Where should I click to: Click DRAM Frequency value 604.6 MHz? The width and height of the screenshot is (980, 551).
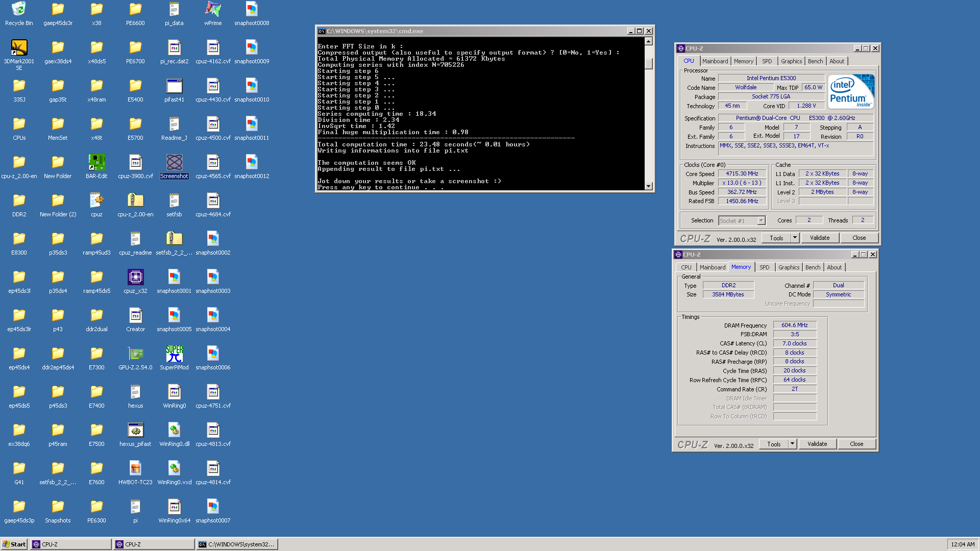(x=795, y=325)
